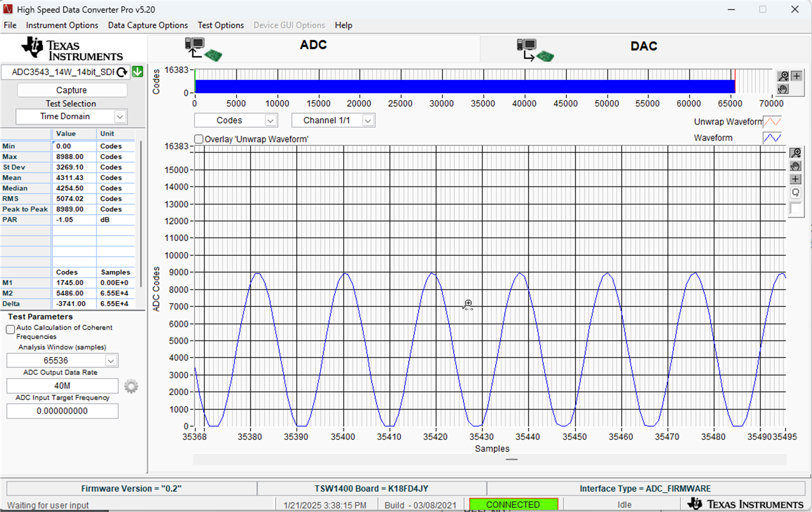
Task: Click the crosshair plus in overview graph palette
Action: [x=797, y=76]
